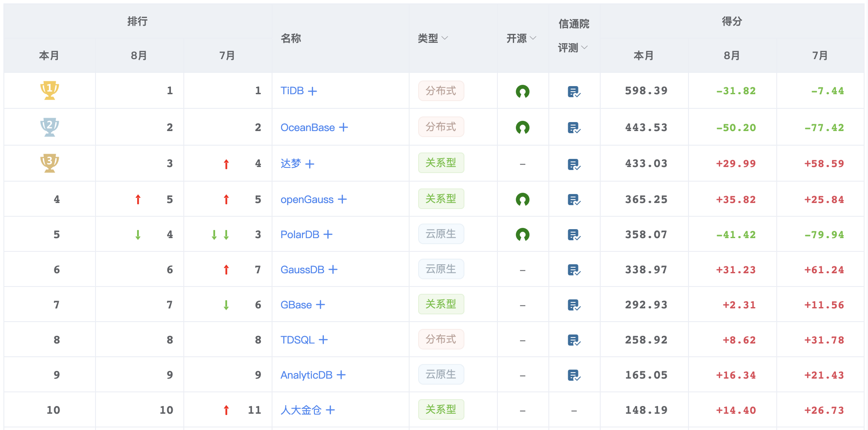Click the evaluation certificate icon for PolarDB
Image resolution: width=868 pixels, height=430 pixels.
[x=574, y=235]
